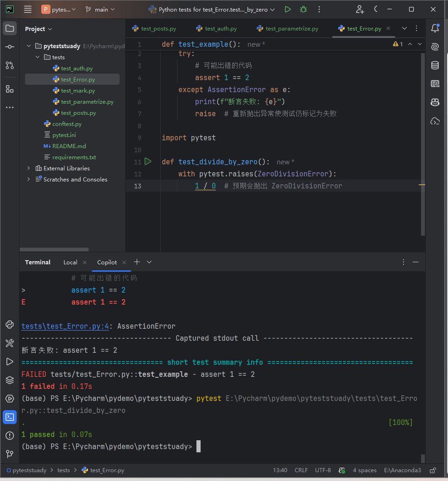This screenshot has width=448, height=481.
Task: Open Code With Me add user icon
Action: (360, 10)
